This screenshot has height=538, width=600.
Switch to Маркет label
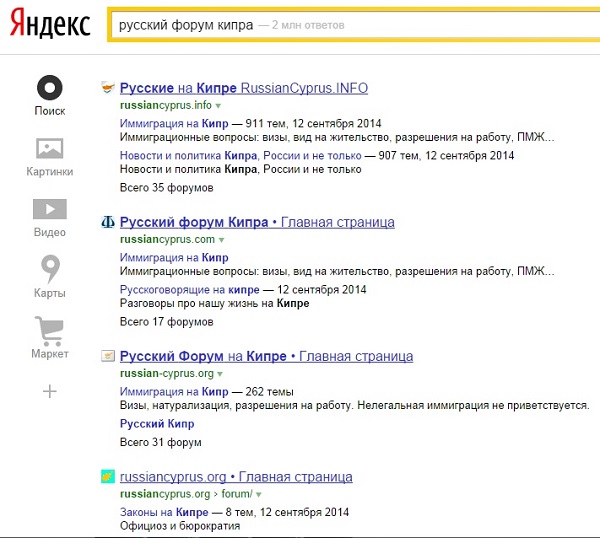pyautogui.click(x=50, y=354)
